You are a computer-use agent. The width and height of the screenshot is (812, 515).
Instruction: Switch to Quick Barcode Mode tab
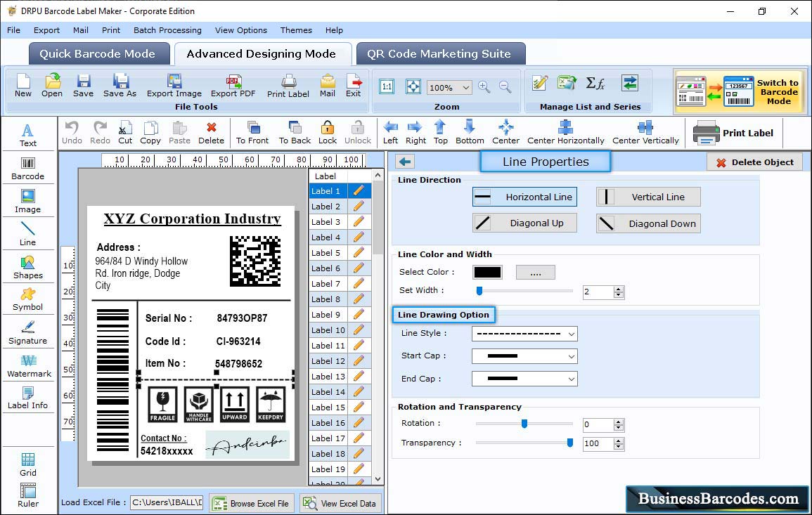coord(99,54)
